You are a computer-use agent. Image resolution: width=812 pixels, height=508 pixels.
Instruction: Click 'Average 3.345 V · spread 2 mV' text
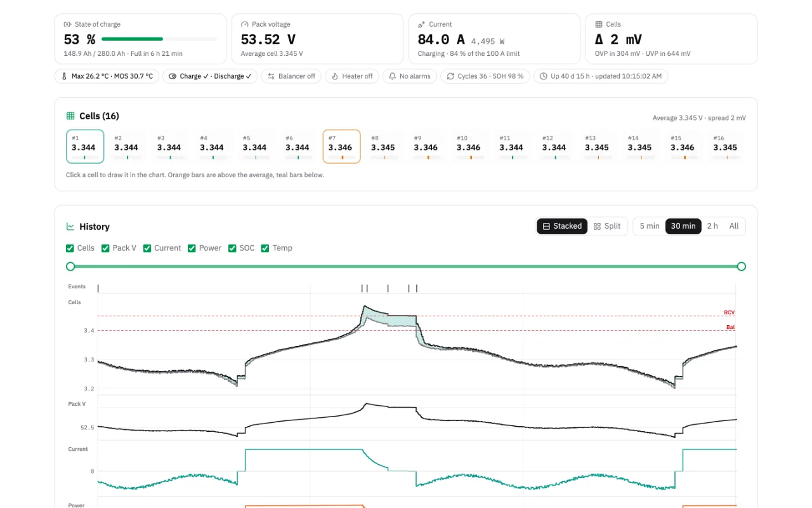[699, 118]
